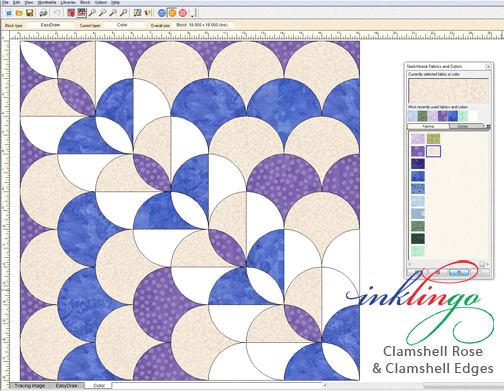Select the purple dotted fabric in the palette

pos(418,151)
